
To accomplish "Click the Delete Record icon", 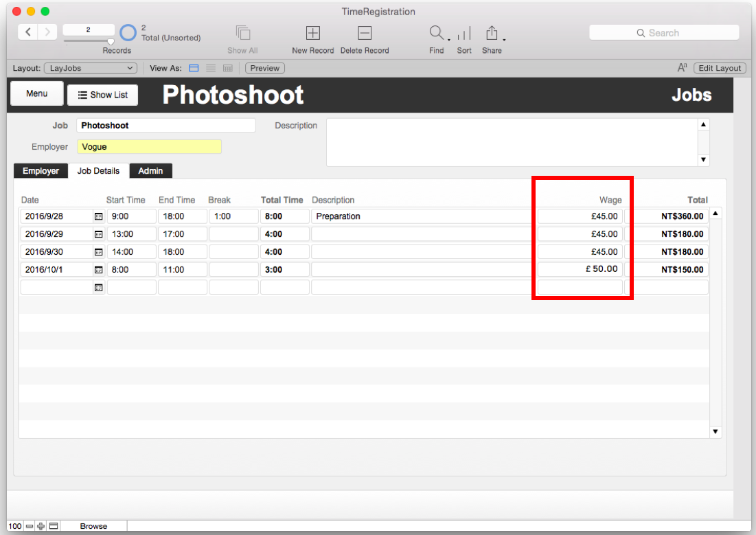I will [365, 33].
